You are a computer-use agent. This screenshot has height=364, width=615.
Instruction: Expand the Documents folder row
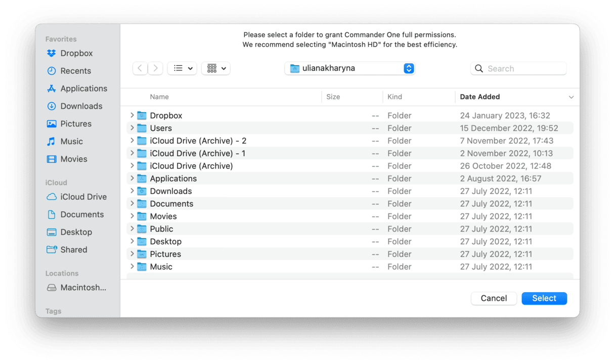132,204
